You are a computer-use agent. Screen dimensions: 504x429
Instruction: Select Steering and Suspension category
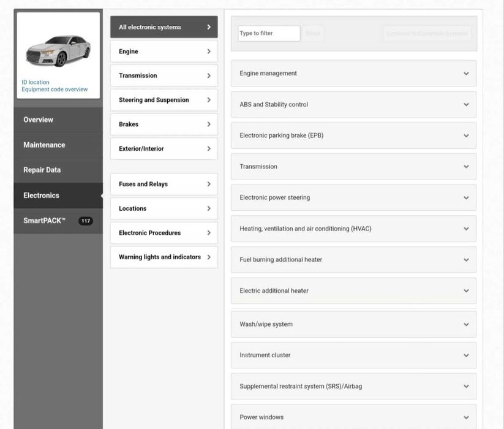point(154,100)
